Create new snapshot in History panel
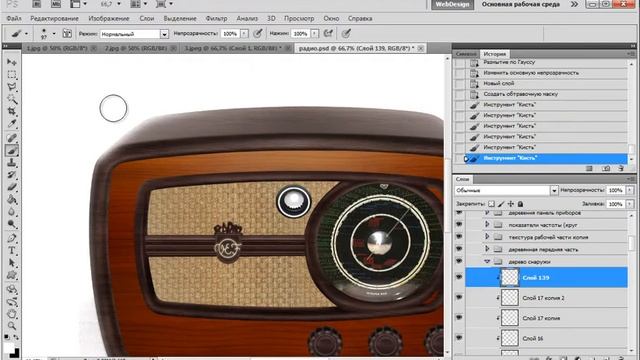This screenshot has height=360, width=640. point(606,168)
